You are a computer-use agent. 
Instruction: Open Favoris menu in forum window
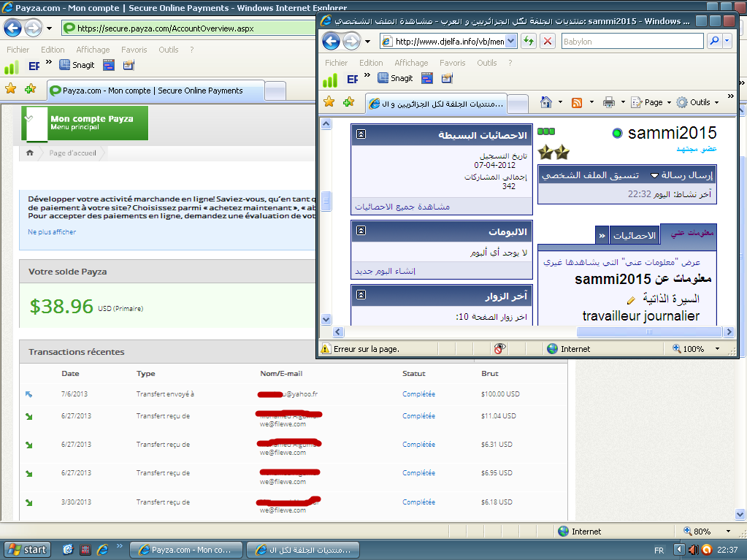(453, 63)
